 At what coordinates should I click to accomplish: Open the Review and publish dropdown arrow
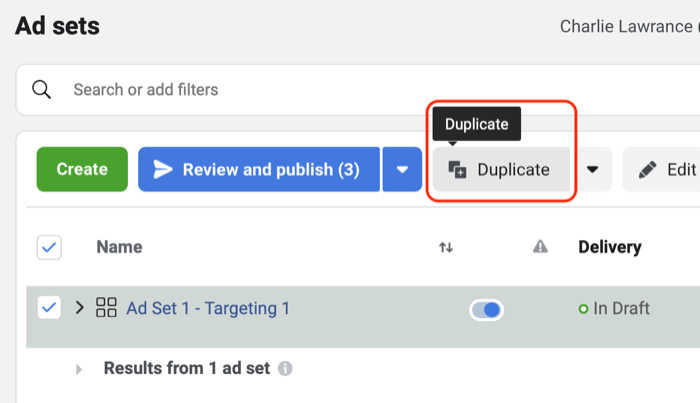[402, 170]
